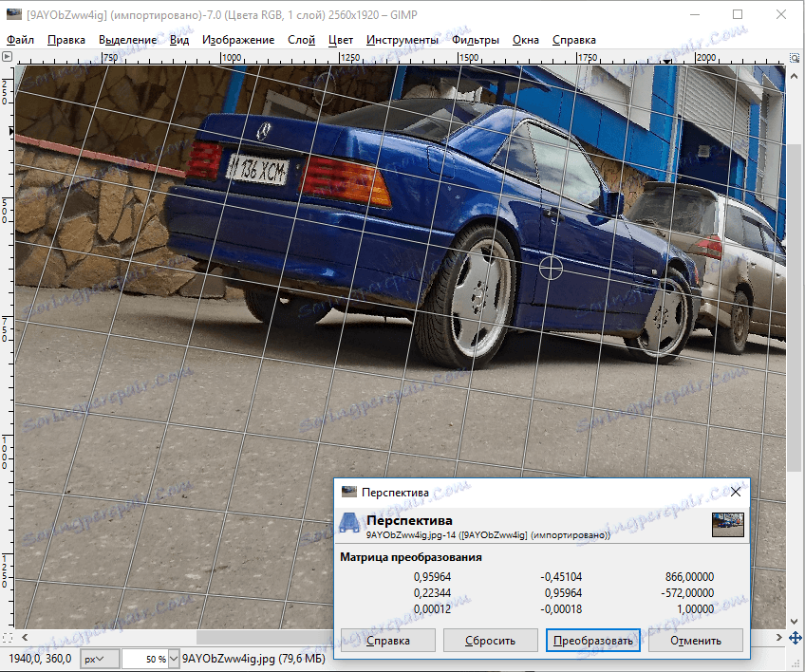Click the GIMP window title bar icon
Image resolution: width=805 pixels, height=672 pixels.
tap(14, 14)
